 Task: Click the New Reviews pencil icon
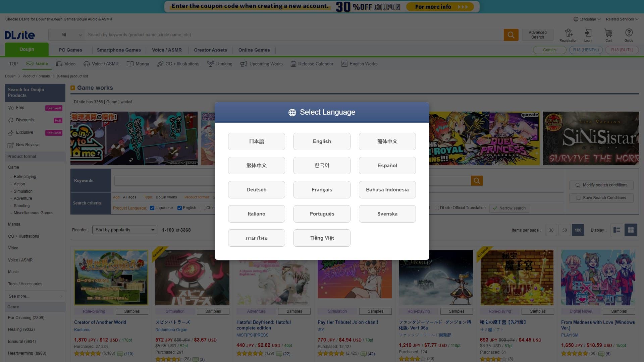pos(11,145)
